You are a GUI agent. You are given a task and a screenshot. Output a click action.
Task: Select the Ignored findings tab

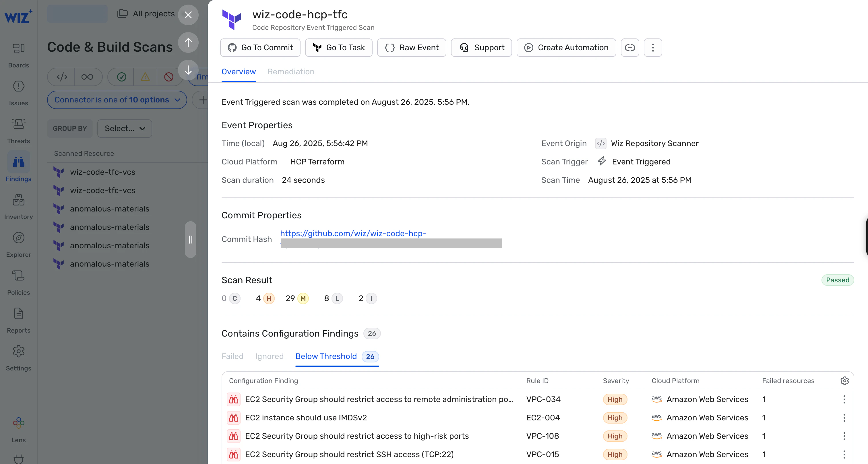[269, 356]
